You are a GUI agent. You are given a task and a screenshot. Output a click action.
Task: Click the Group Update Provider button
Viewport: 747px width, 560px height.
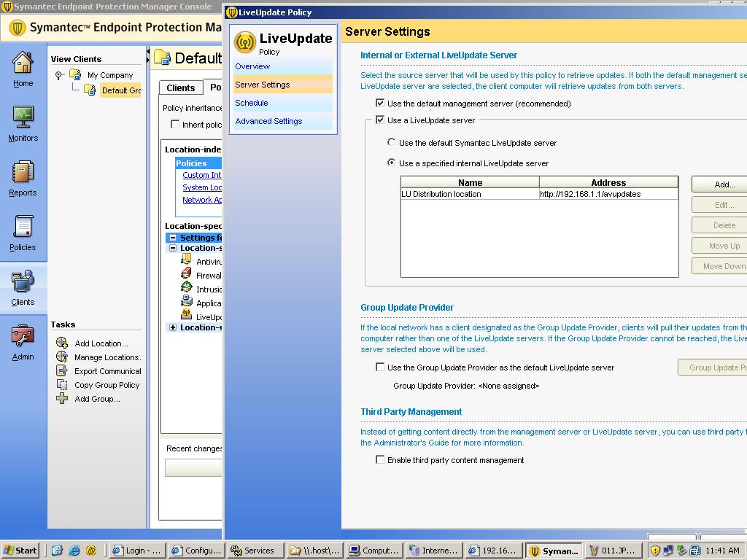[712, 367]
